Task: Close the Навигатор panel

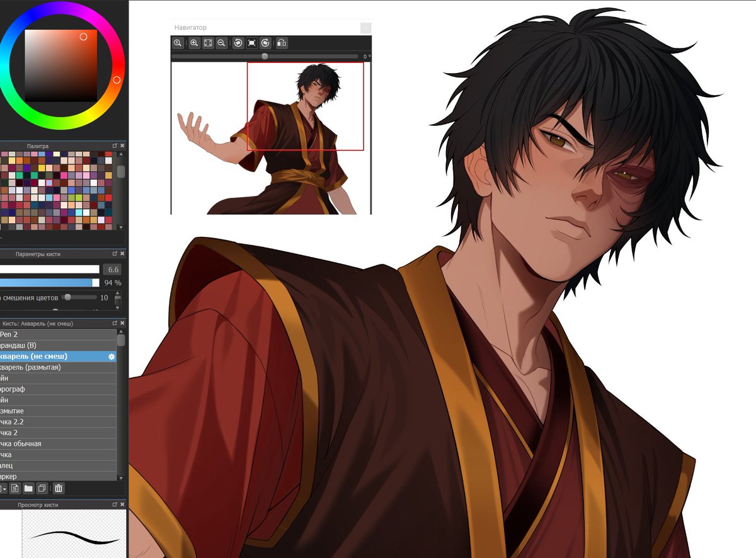Action: tap(366, 28)
